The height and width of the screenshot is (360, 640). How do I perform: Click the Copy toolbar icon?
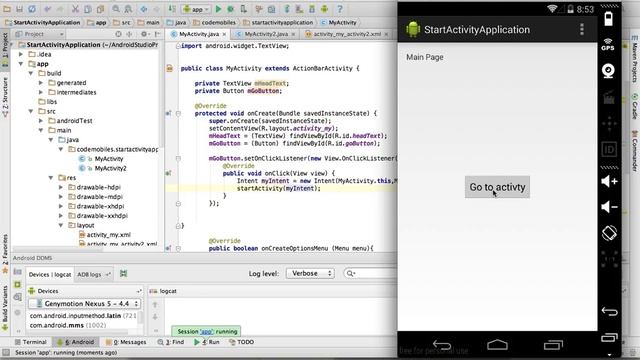(88, 9)
